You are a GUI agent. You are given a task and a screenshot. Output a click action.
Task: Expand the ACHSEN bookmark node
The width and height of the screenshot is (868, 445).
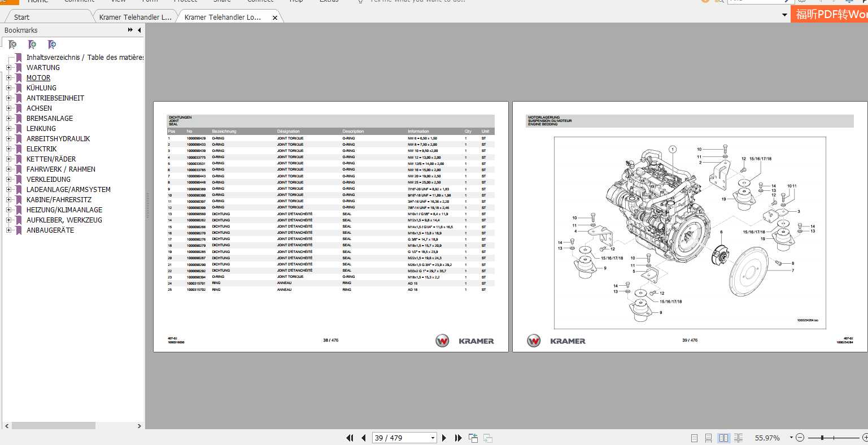click(8, 108)
